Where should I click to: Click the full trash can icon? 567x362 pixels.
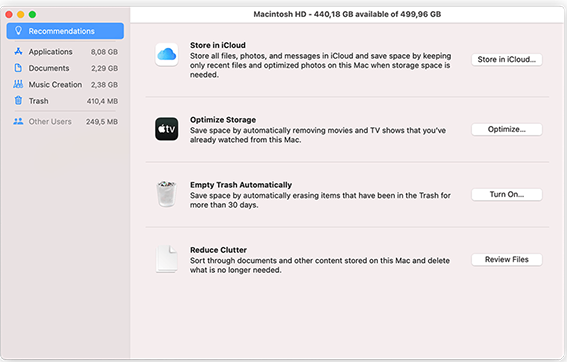click(x=167, y=194)
